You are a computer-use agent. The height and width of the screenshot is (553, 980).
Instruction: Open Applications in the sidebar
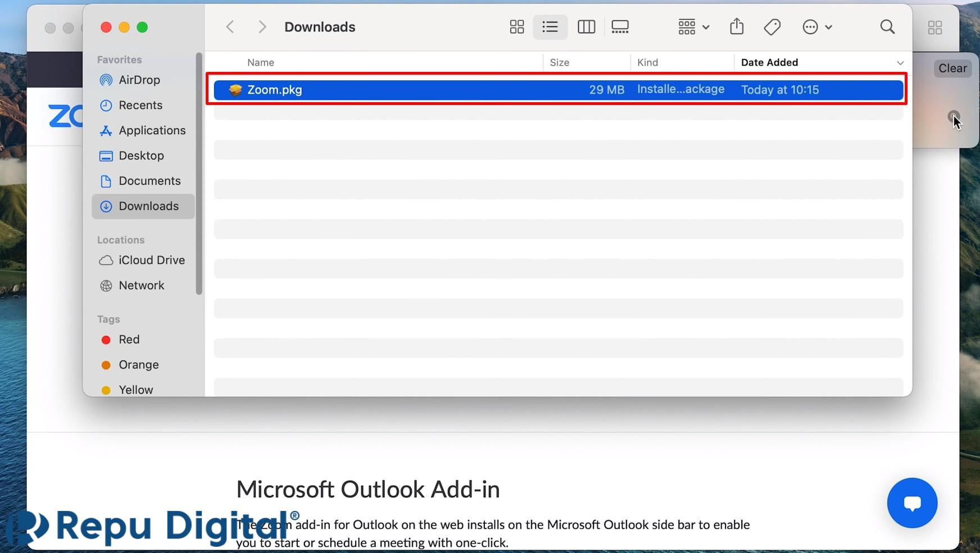tap(152, 130)
